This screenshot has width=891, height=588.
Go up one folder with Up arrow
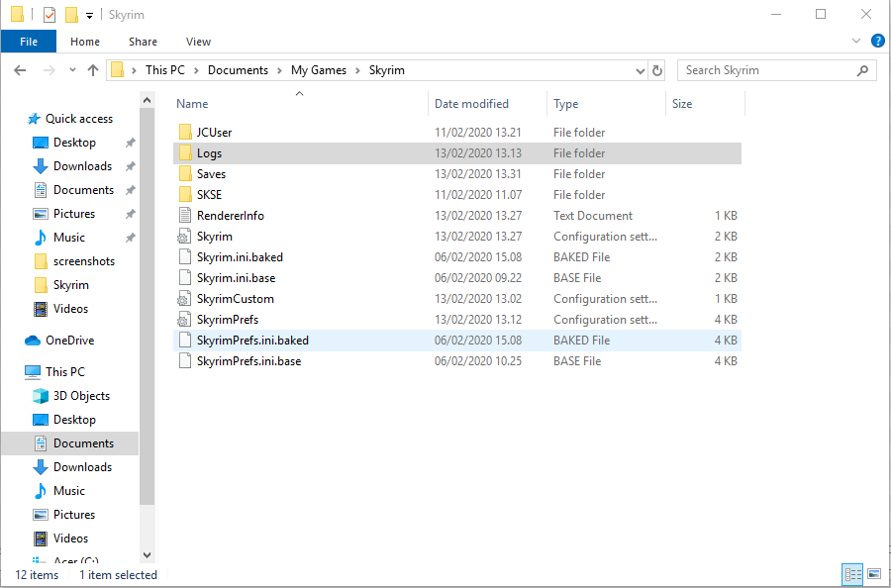pos(93,70)
